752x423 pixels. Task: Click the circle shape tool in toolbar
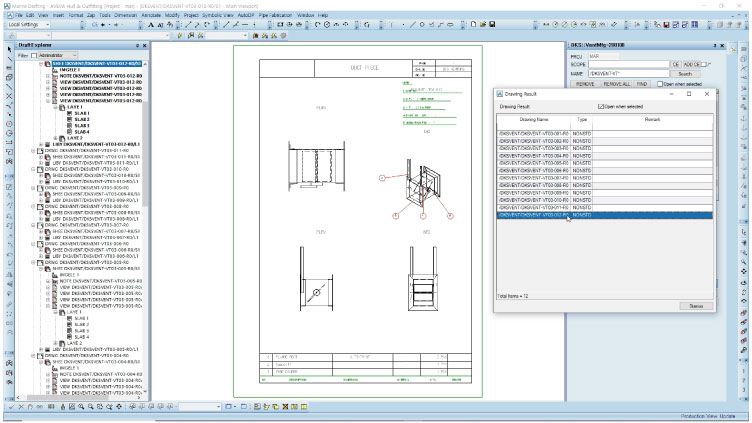(422, 24)
